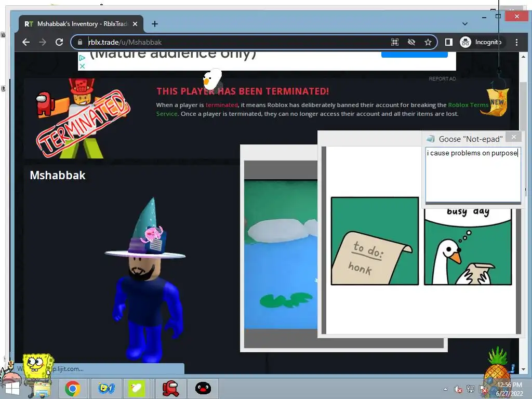Expand the tab search chevron

coord(465,24)
